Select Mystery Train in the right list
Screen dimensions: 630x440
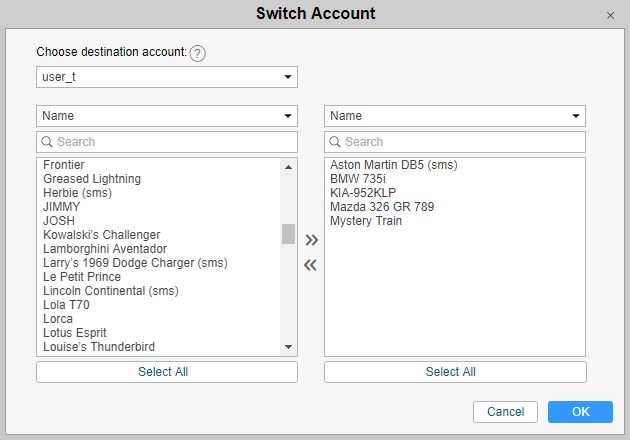(366, 221)
